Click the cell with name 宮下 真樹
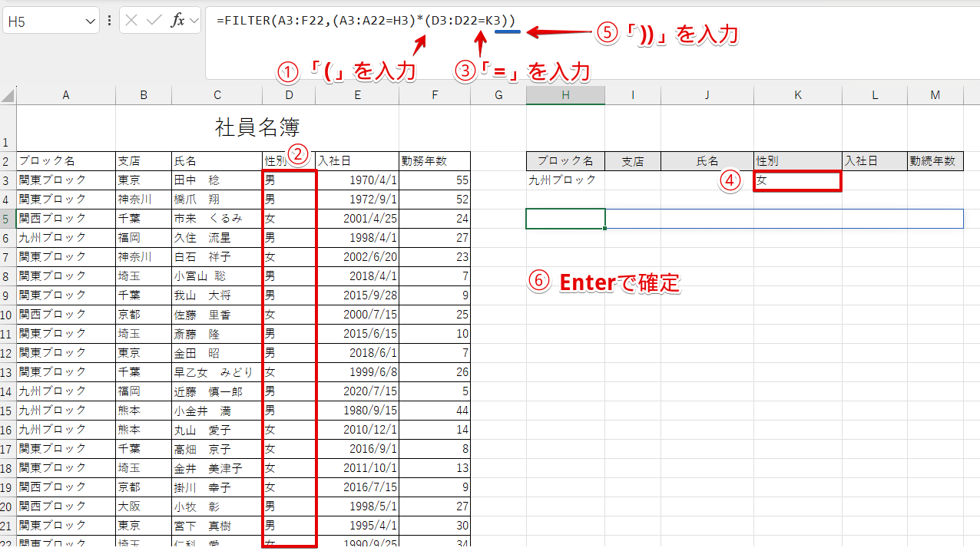The width and height of the screenshot is (980, 551). point(217,526)
